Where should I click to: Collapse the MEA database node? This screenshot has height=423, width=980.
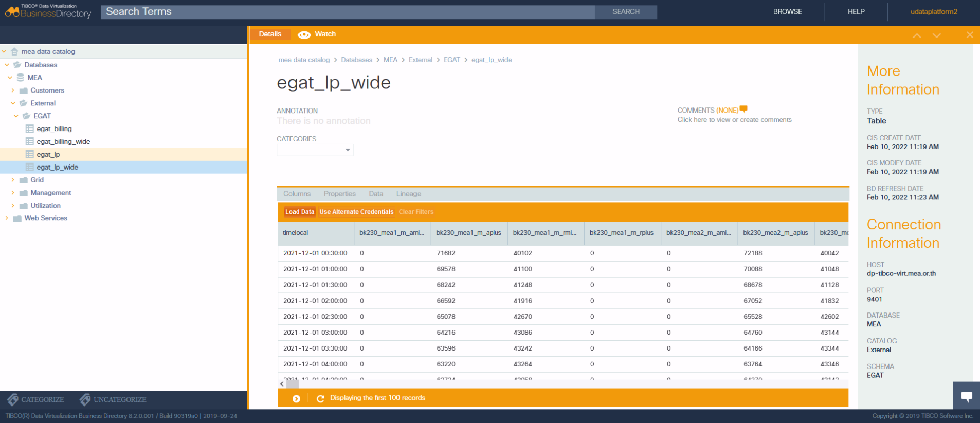point(10,78)
